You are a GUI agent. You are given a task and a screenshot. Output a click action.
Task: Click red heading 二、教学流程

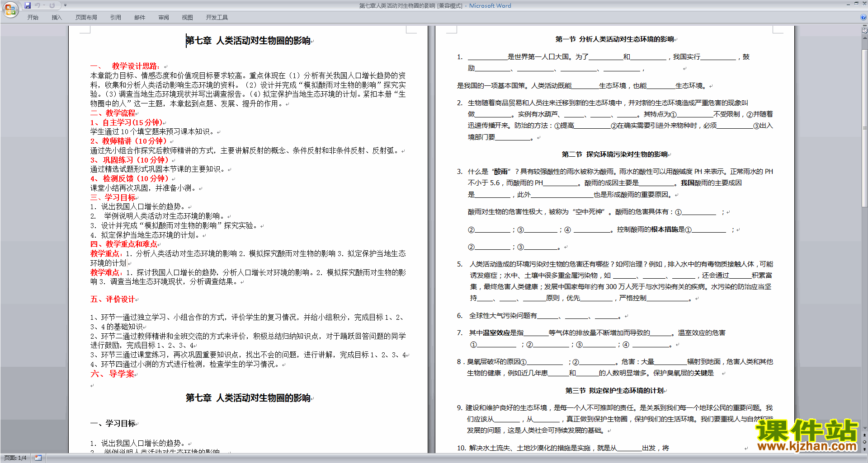(x=113, y=113)
